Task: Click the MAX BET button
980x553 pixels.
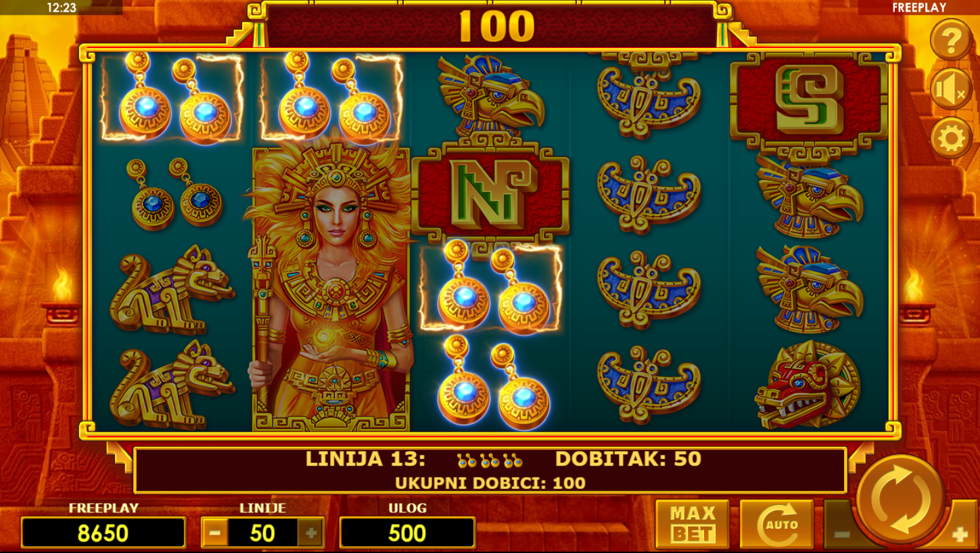Action: coord(693,524)
